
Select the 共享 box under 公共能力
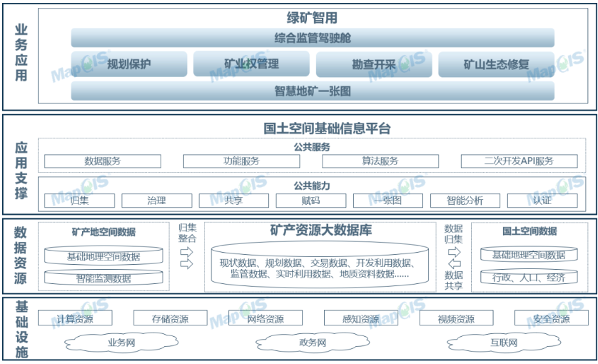234,201
